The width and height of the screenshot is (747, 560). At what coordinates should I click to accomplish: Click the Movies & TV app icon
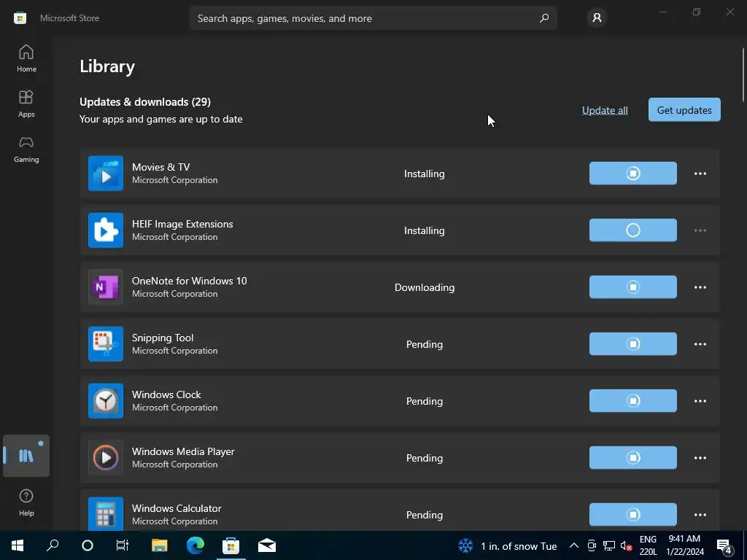pos(106,174)
